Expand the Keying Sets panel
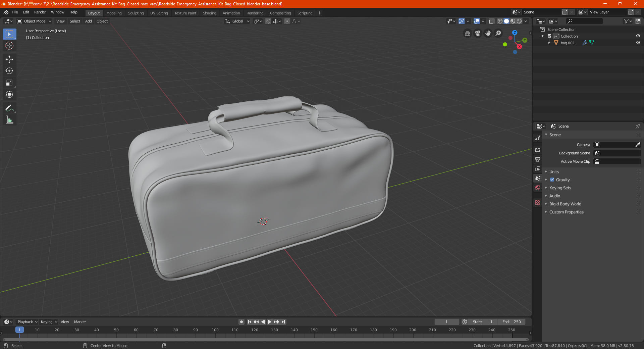The height and width of the screenshot is (349, 644). [560, 188]
